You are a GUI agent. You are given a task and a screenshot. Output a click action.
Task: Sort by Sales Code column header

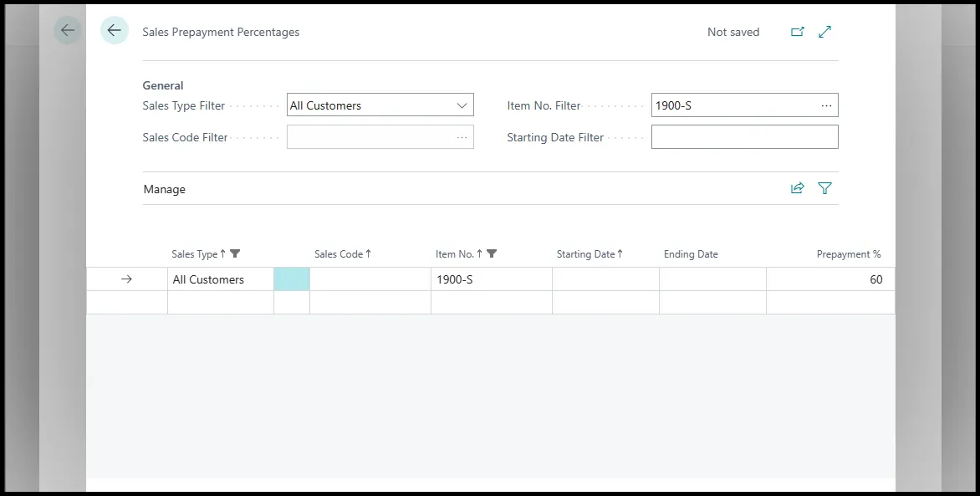click(343, 254)
